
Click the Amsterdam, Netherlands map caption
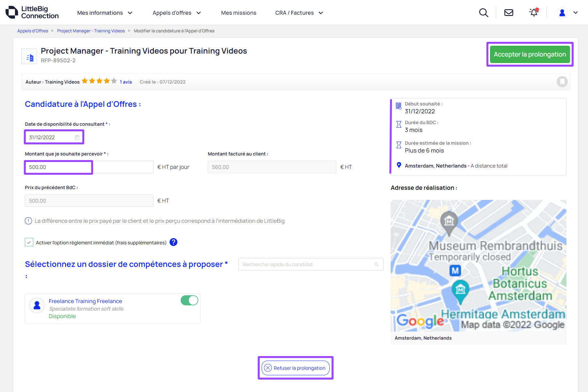423,338
